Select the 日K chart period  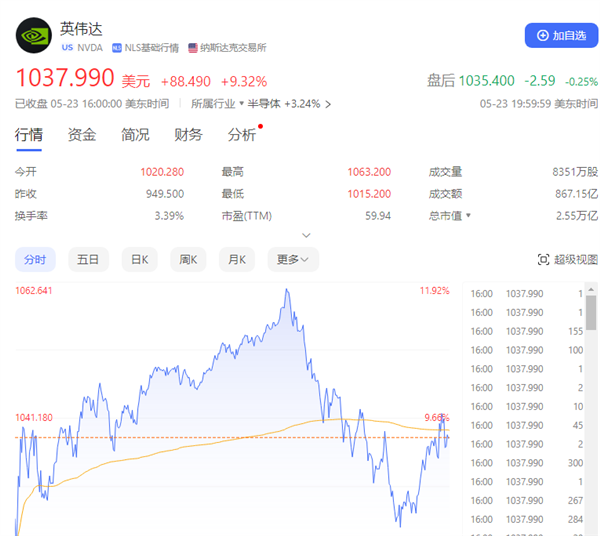tap(139, 259)
